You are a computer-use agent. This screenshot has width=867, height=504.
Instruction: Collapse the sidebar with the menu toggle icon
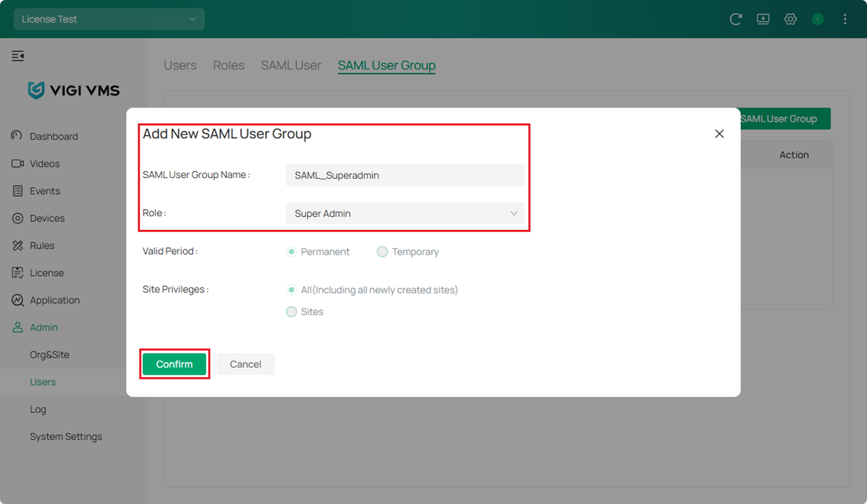coord(18,56)
